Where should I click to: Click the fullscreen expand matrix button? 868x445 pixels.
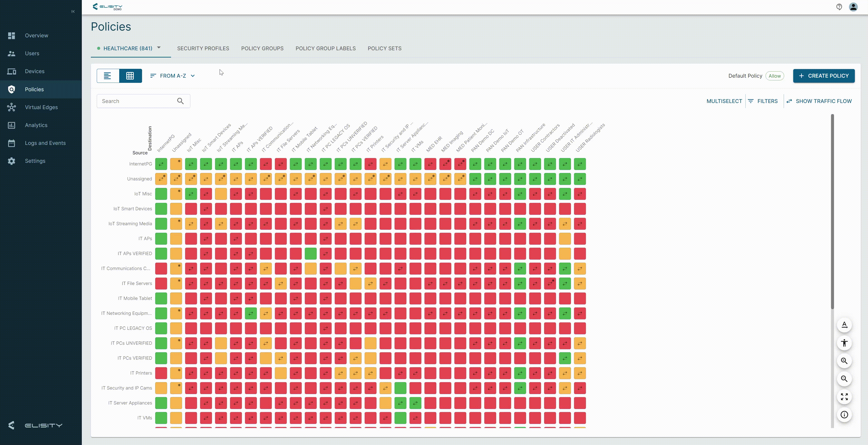point(844,397)
